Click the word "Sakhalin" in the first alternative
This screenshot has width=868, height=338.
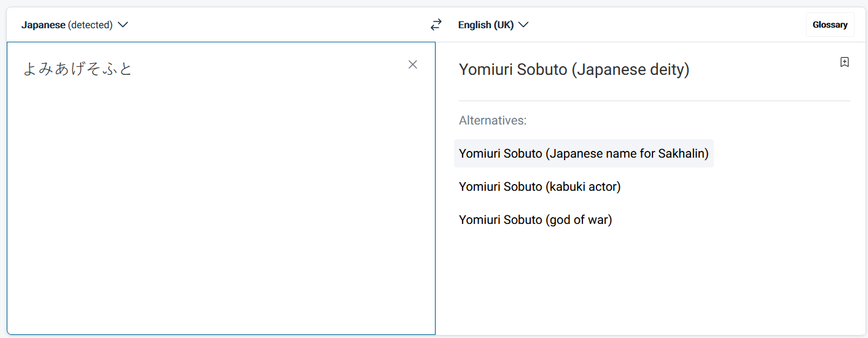pos(683,153)
